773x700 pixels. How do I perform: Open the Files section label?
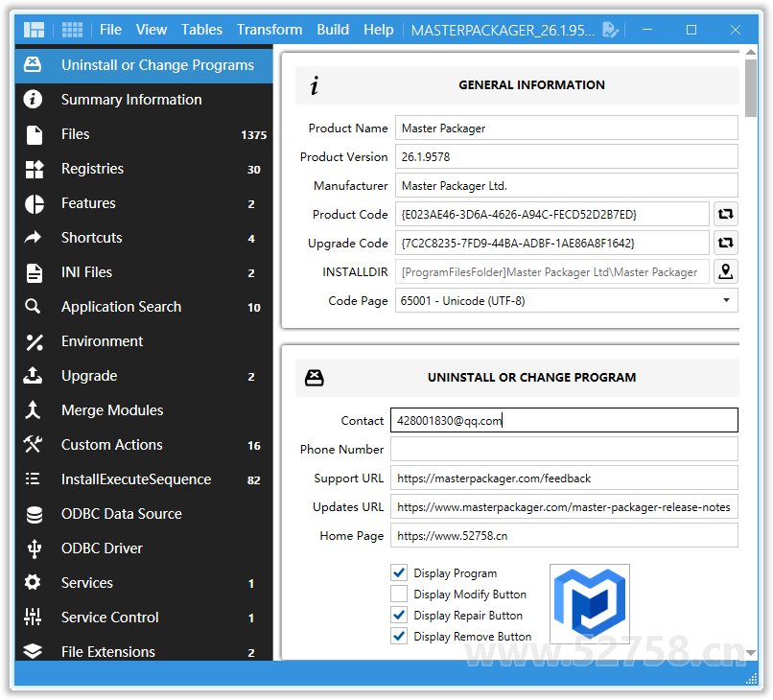[x=75, y=134]
